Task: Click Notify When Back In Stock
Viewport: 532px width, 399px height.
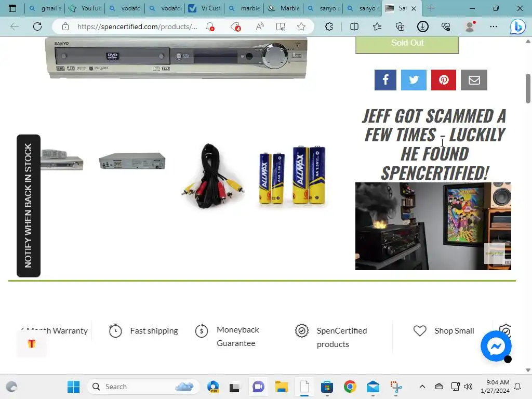Action: click(29, 206)
